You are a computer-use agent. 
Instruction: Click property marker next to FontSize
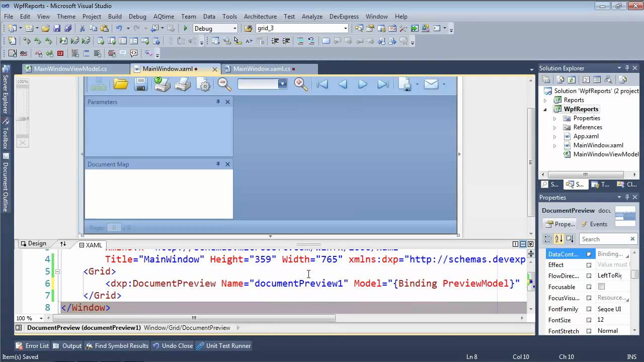tap(589, 320)
